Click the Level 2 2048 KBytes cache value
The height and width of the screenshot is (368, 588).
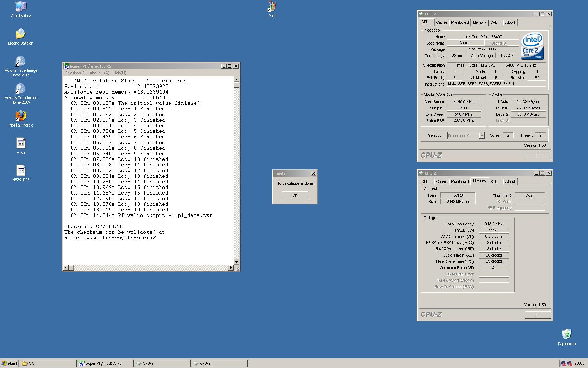[x=528, y=114]
